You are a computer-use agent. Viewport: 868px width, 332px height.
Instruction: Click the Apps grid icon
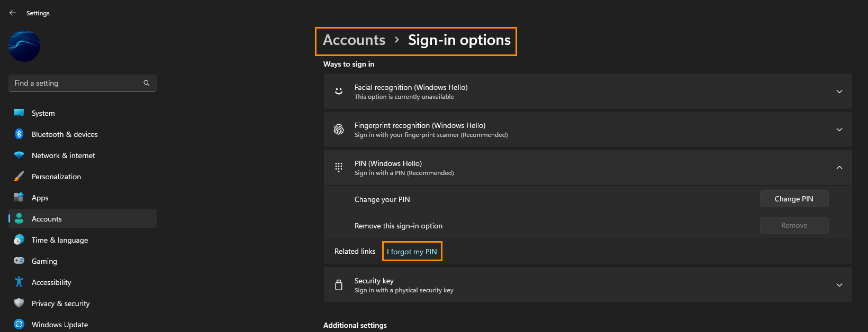coord(19,197)
